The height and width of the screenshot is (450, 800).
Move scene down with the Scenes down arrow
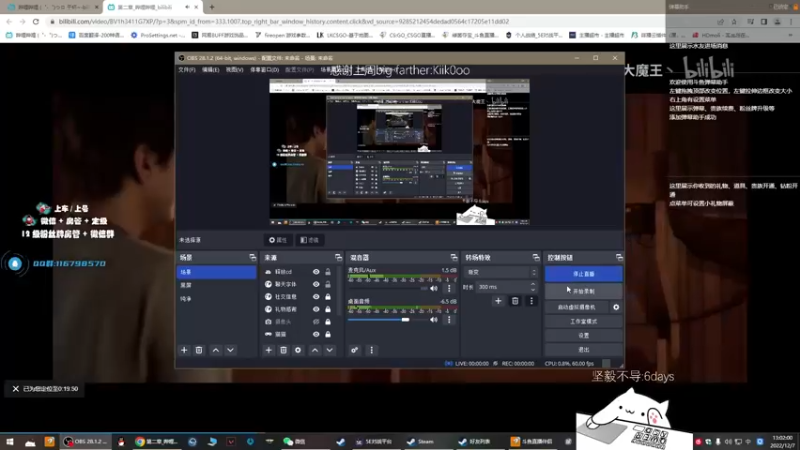click(231, 350)
